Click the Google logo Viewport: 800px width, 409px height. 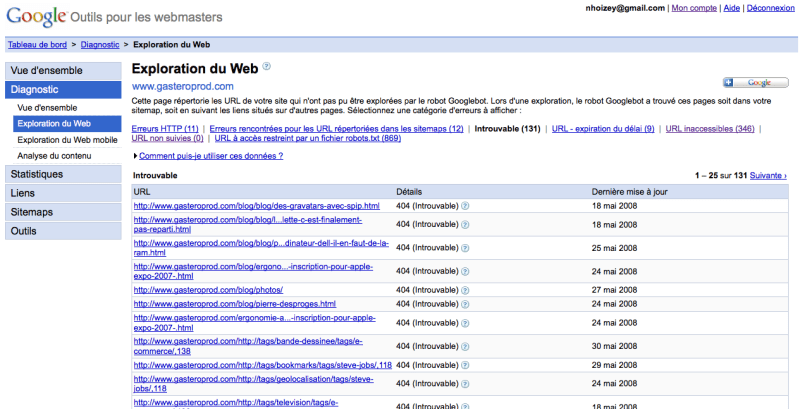tap(37, 17)
